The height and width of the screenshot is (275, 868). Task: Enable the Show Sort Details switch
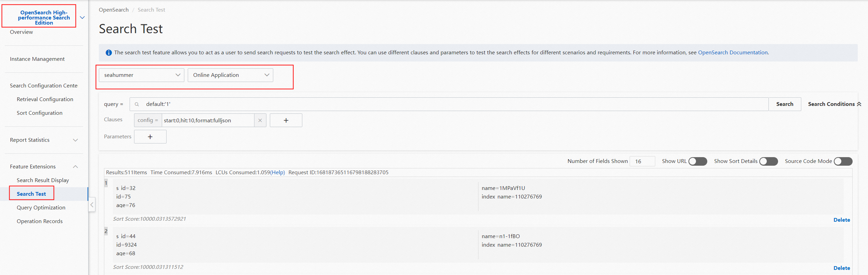click(x=768, y=161)
